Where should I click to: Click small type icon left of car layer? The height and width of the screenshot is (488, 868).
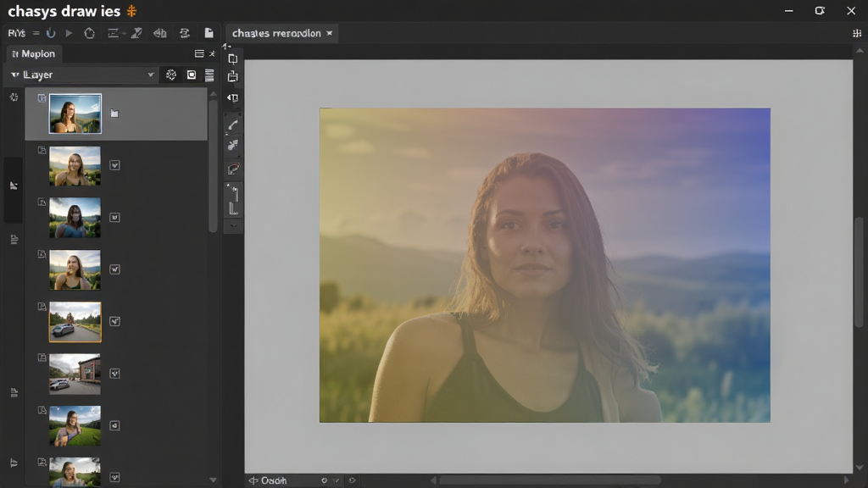coord(42,306)
